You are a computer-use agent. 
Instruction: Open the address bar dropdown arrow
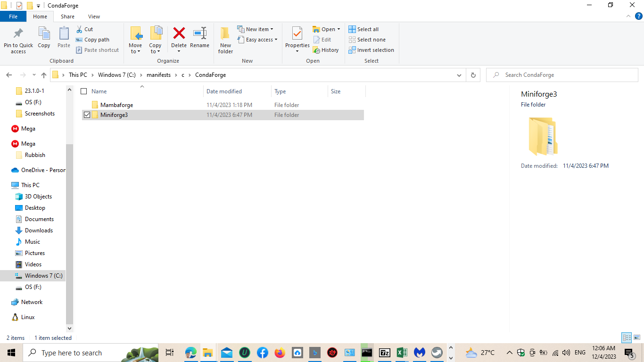coord(459,74)
